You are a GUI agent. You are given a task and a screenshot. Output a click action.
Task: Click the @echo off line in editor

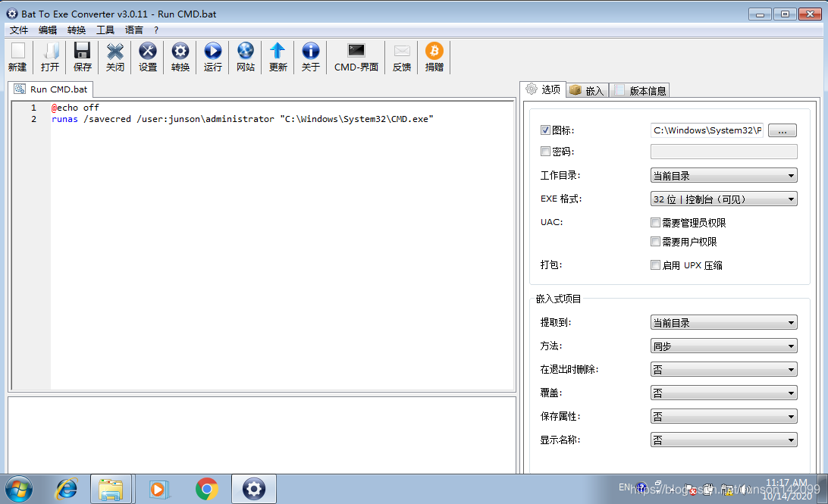pos(75,108)
